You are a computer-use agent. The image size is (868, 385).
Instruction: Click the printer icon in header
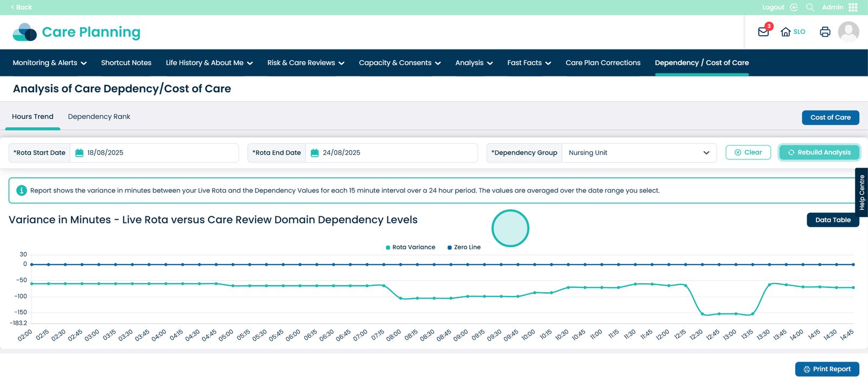pyautogui.click(x=825, y=32)
